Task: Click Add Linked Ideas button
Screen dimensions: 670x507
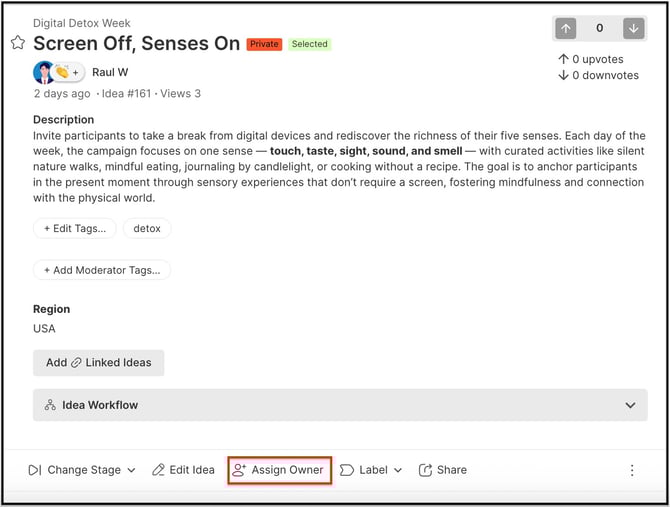Action: pyautogui.click(x=99, y=363)
